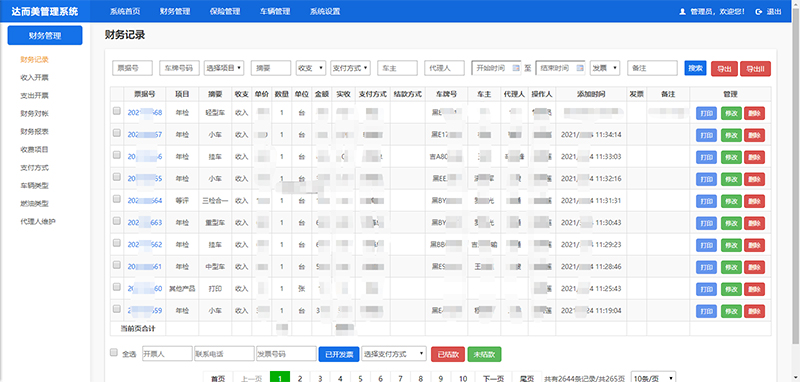Open the calendar icon in 开始时间 field
The height and width of the screenshot is (382, 800).
click(515, 68)
